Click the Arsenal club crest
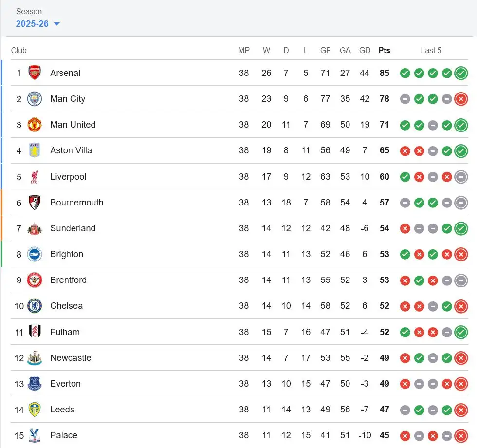This screenshot has height=448, width=477. point(35,73)
